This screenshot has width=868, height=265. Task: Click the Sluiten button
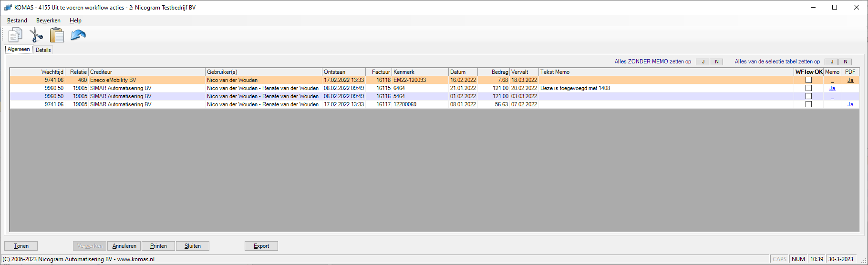[x=193, y=246]
